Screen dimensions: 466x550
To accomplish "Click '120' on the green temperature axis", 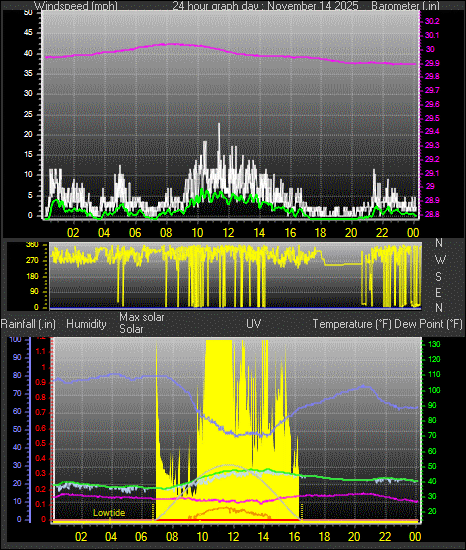I will pyautogui.click(x=434, y=360).
